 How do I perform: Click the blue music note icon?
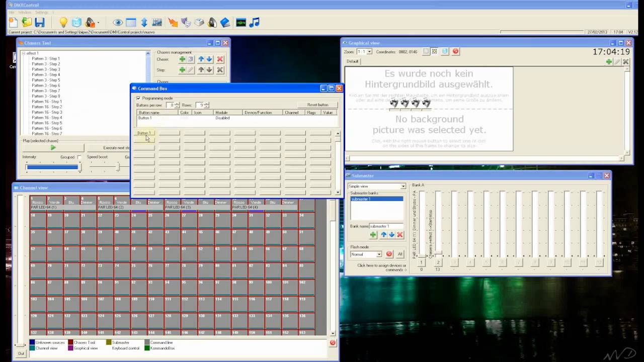click(x=255, y=22)
